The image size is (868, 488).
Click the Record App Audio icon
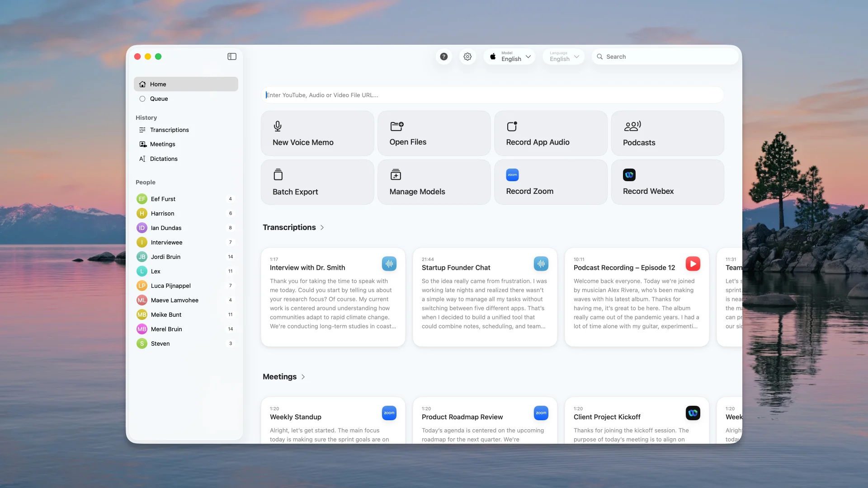(512, 126)
